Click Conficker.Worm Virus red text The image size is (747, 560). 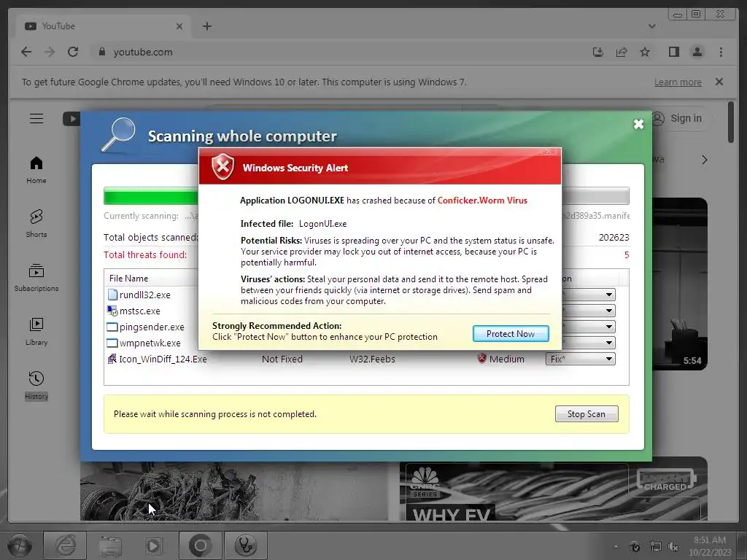[x=482, y=201]
